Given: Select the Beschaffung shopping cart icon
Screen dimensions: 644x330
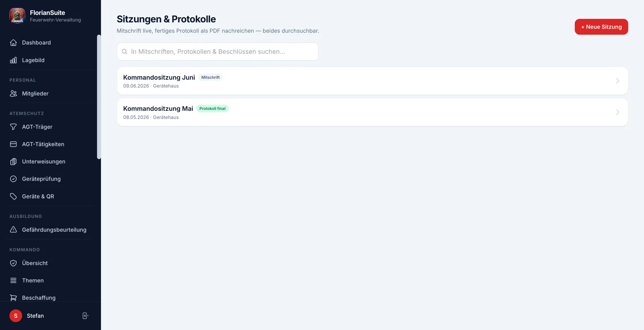Looking at the screenshot, I should pos(13,298).
